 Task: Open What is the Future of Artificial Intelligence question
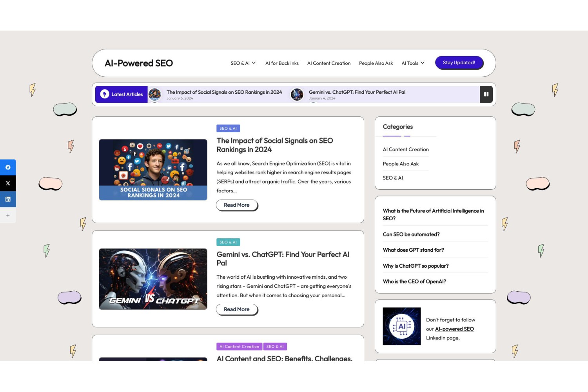[x=434, y=214]
